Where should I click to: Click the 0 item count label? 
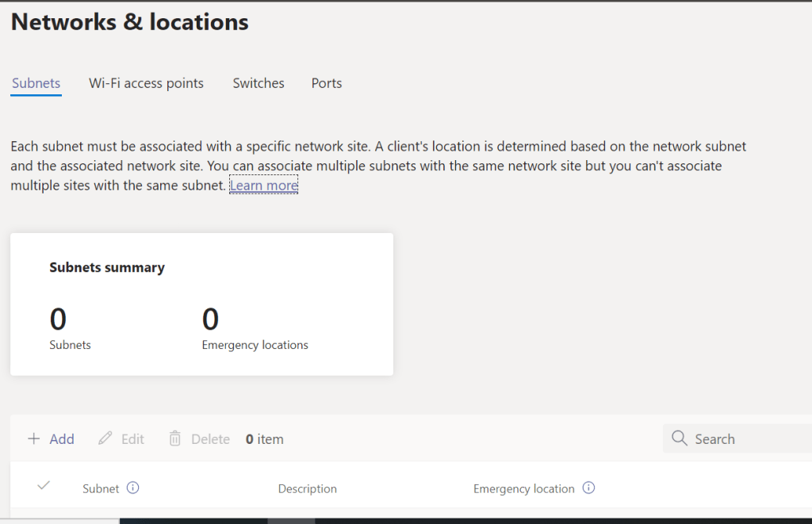(x=264, y=439)
